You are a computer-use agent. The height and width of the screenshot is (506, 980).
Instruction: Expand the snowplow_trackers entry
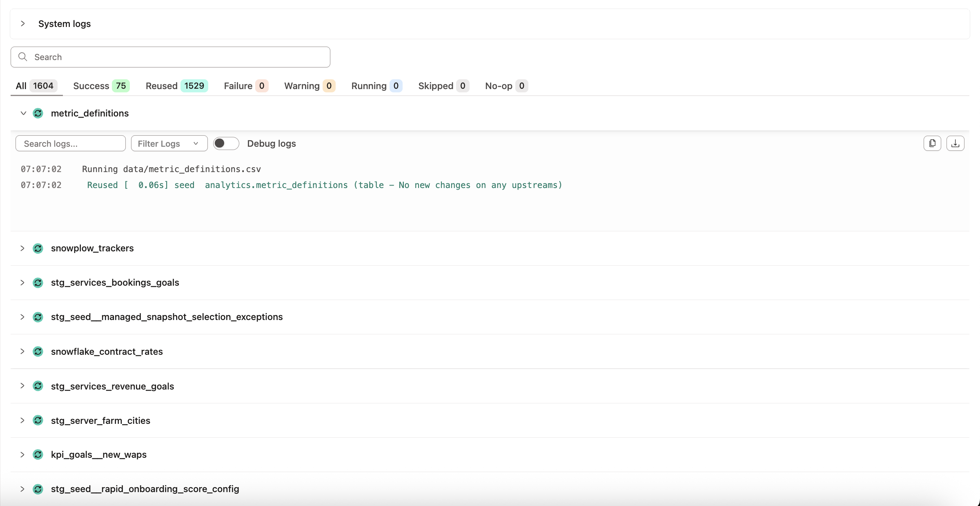[22, 248]
